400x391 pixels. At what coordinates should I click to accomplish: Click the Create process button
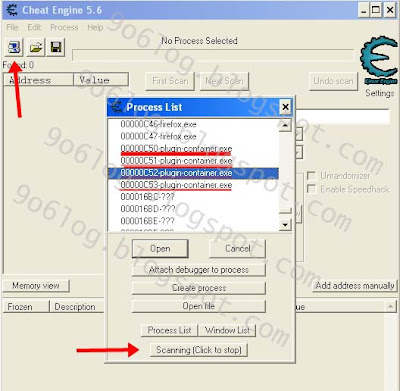[199, 288]
